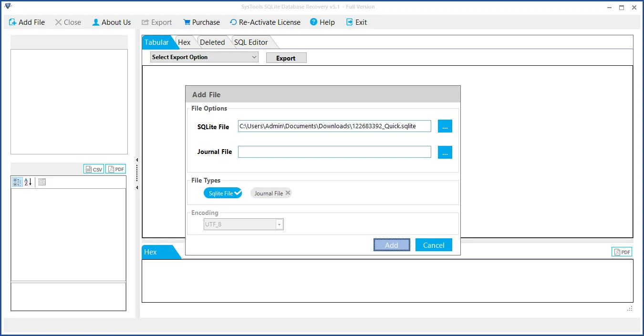Open the SQL Editor tab
Screen dimensions: 644x336
click(251, 42)
